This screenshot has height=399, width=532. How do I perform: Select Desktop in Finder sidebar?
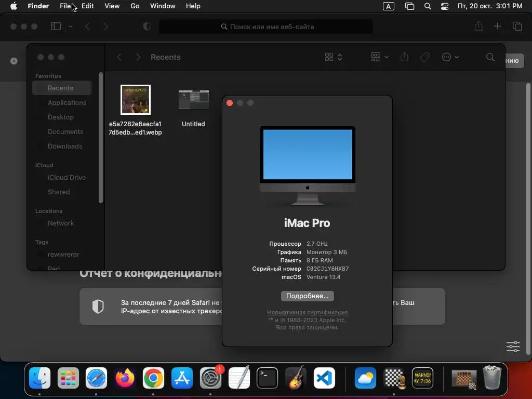62,117
